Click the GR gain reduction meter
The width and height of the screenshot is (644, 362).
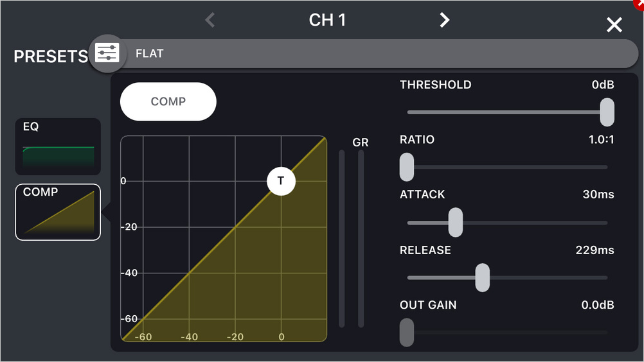pyautogui.click(x=361, y=237)
